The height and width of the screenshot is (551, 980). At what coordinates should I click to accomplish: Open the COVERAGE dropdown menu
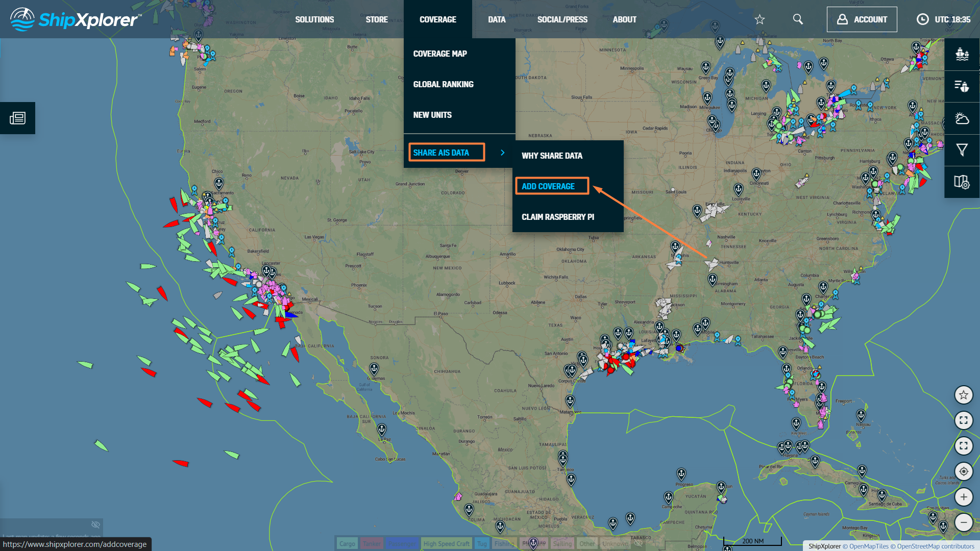(x=438, y=19)
